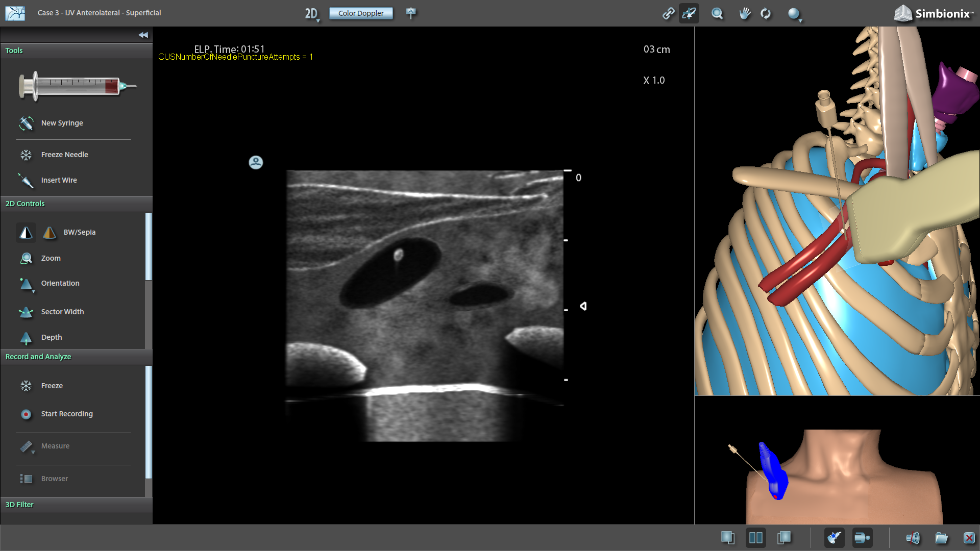Image resolution: width=980 pixels, height=551 pixels.
Task: Switch to main-view-large layout icon
Action: (728, 537)
